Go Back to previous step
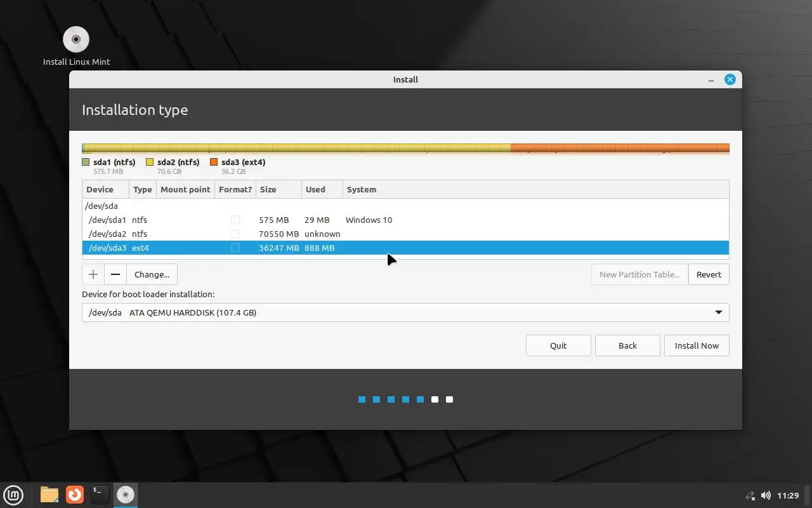Image resolution: width=812 pixels, height=508 pixels. tap(627, 345)
